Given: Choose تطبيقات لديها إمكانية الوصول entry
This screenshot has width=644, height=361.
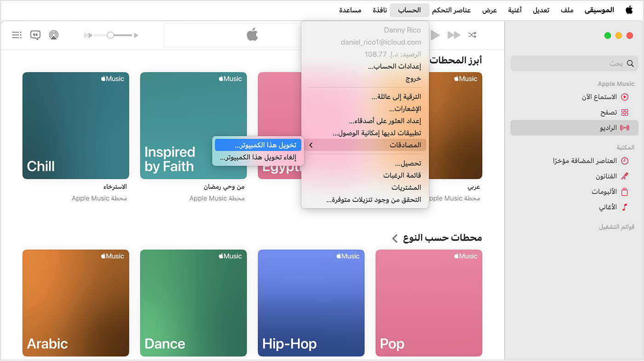Looking at the screenshot, I should coord(365,133).
